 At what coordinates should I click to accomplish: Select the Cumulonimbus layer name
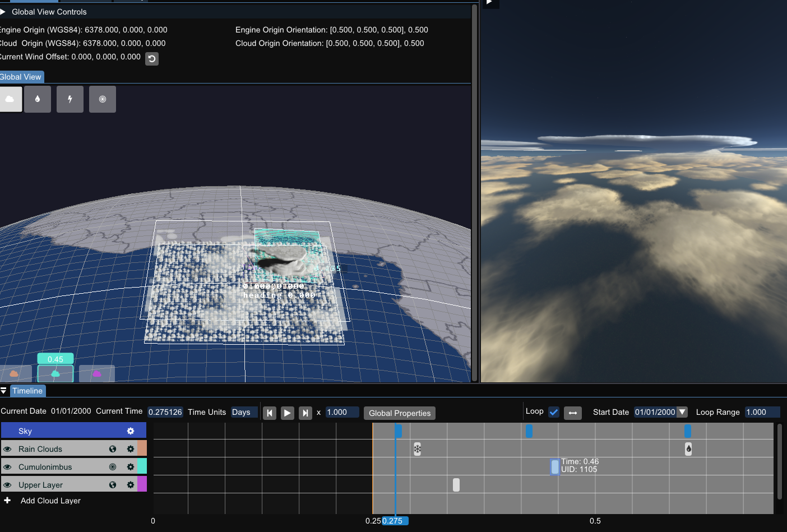pyautogui.click(x=45, y=467)
